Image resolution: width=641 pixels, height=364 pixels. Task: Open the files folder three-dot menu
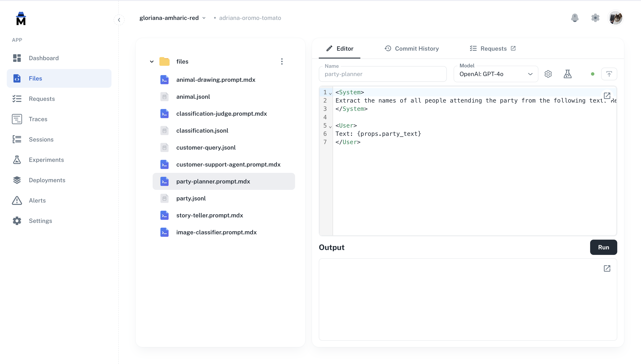point(282,61)
